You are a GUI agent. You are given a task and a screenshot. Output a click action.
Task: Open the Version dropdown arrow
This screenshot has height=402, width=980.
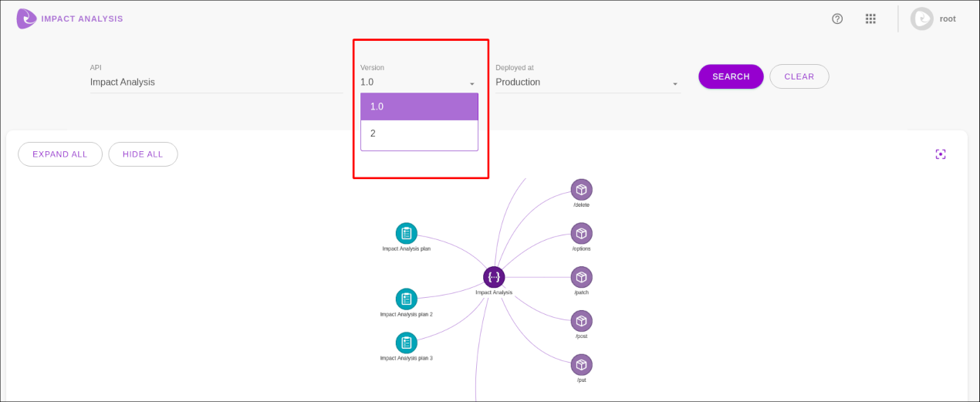[x=471, y=83]
